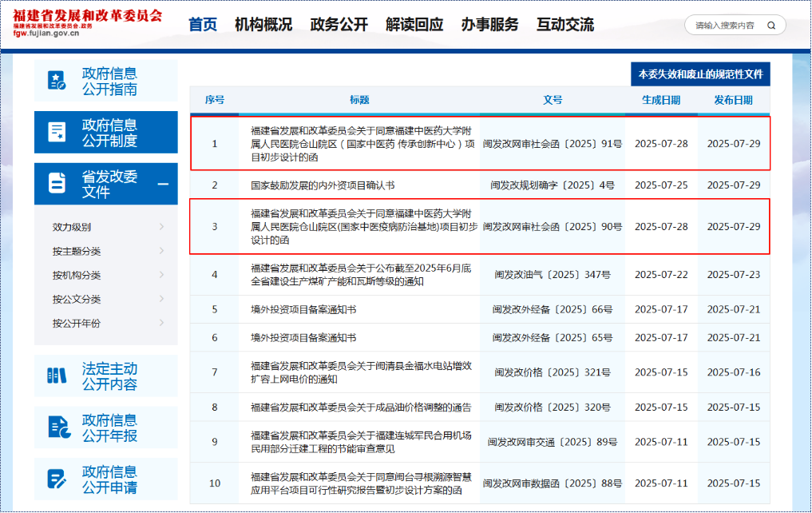The image size is (812, 513).
Task: Open the 成品油价格调整的通告 link
Action: [361, 408]
